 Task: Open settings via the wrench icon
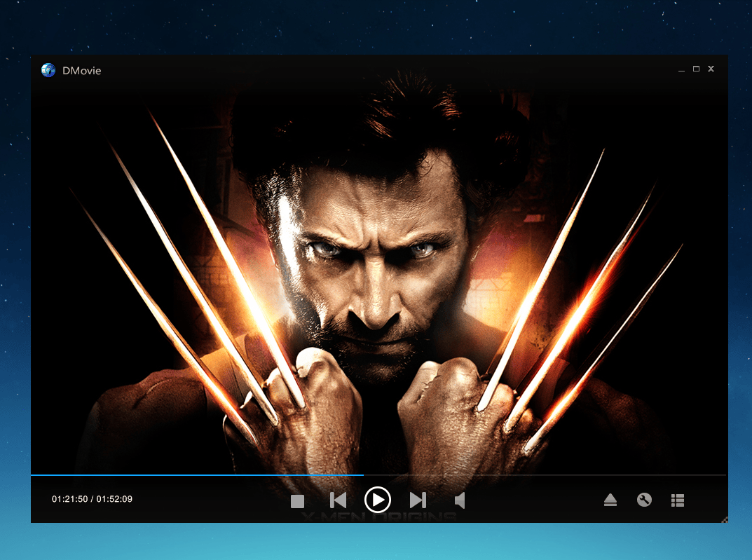[x=644, y=500]
